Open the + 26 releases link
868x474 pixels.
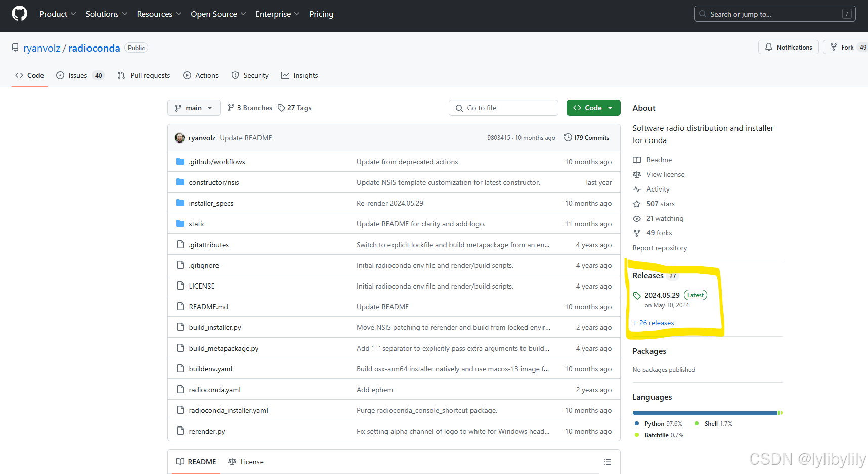tap(654, 323)
